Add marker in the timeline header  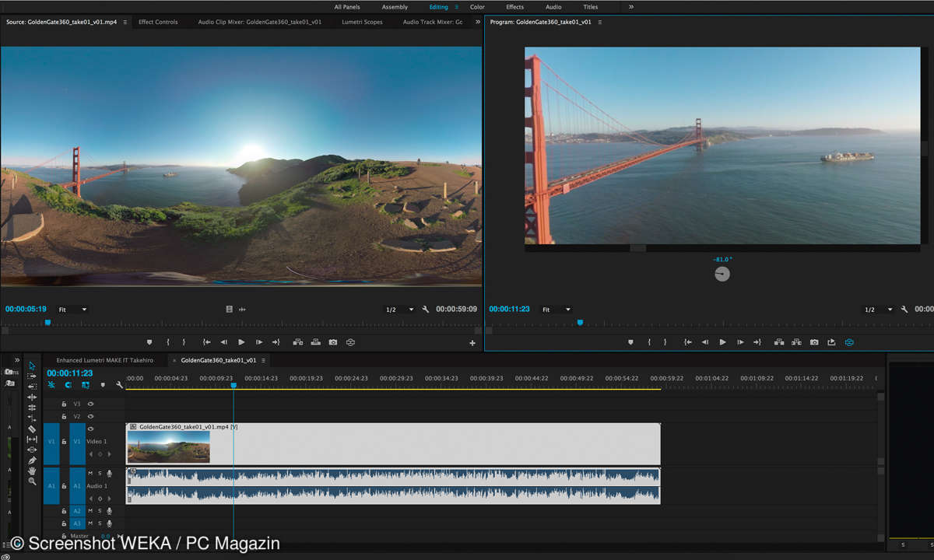[103, 385]
